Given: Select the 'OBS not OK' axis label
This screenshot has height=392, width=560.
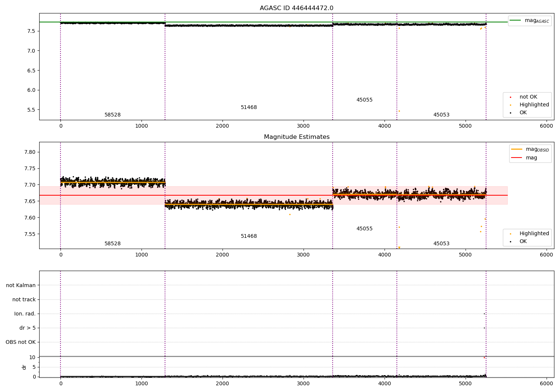Looking at the screenshot, I should [x=21, y=342].
